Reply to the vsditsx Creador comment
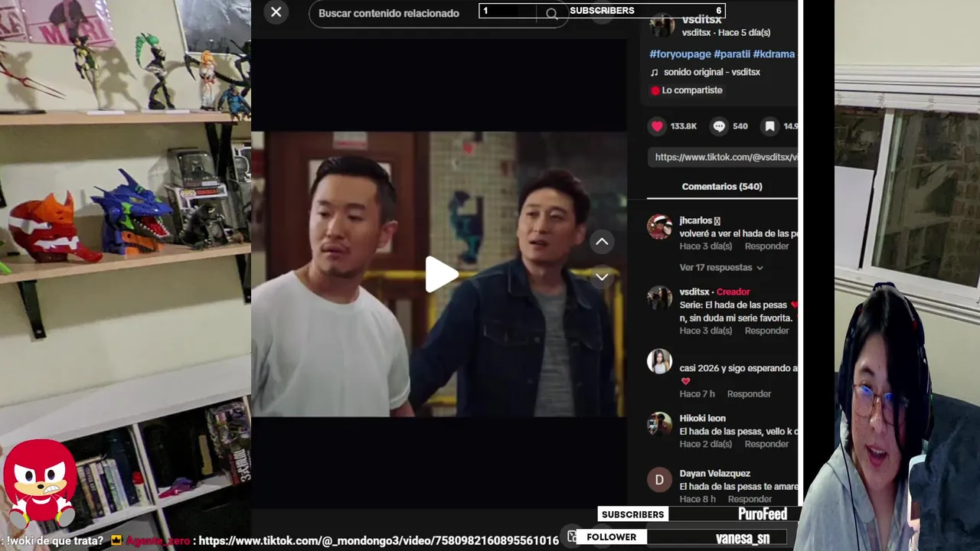 766,331
